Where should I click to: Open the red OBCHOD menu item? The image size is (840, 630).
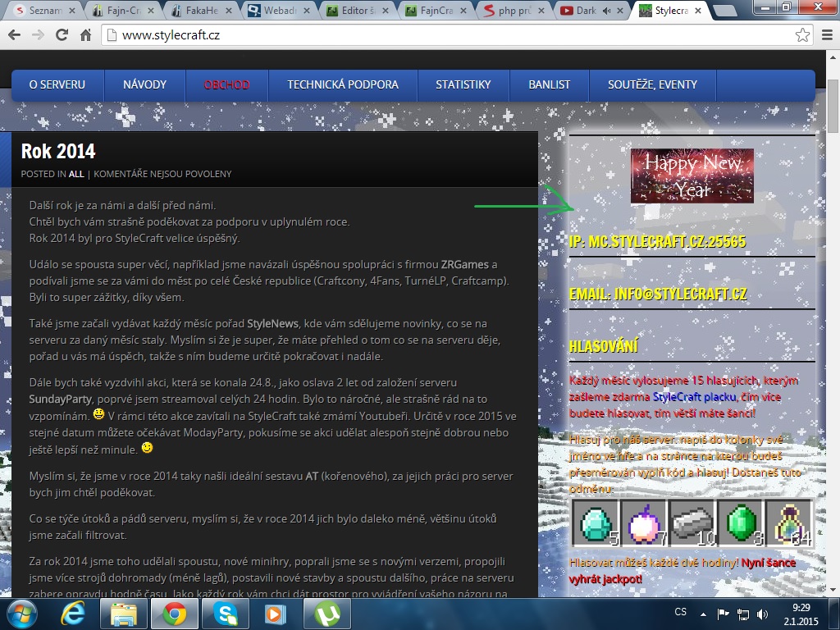click(x=226, y=84)
